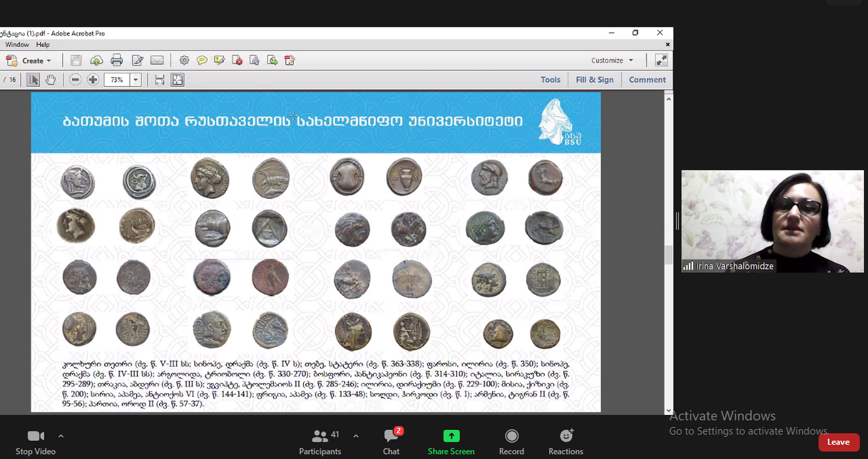The width and height of the screenshot is (868, 459).
Task: Click the email envelope icon
Action: tap(157, 60)
